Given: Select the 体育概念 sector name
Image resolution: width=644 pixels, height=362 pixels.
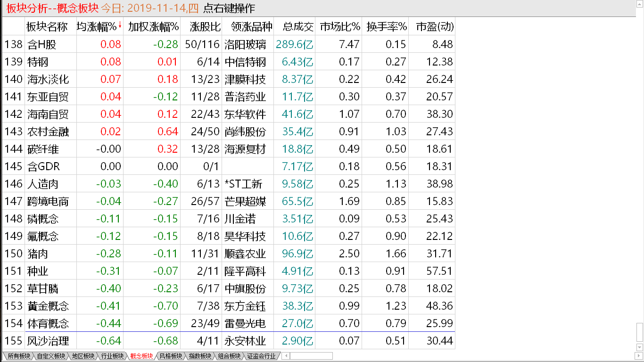Looking at the screenshot, I should [x=48, y=323].
